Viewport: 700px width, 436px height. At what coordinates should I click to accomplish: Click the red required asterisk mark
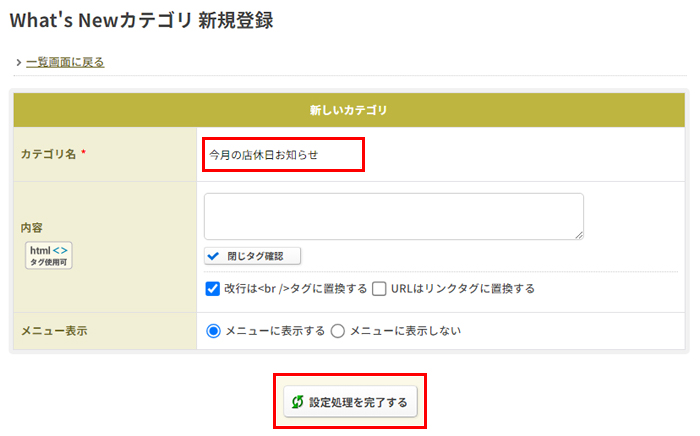click(x=83, y=153)
